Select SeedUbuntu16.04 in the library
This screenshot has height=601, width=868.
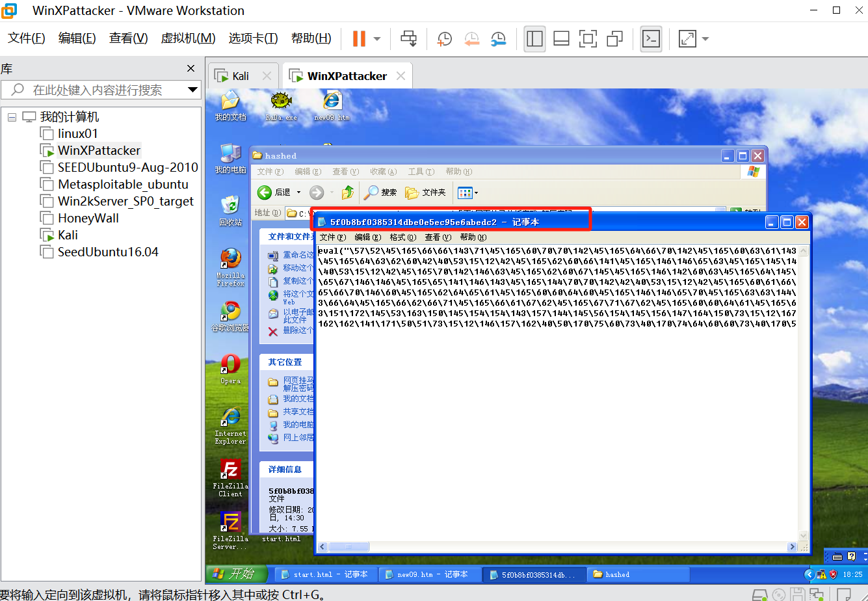coord(108,252)
